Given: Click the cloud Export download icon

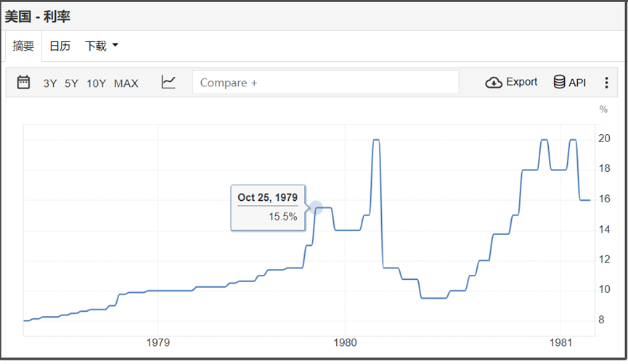Looking at the screenshot, I should 494,83.
